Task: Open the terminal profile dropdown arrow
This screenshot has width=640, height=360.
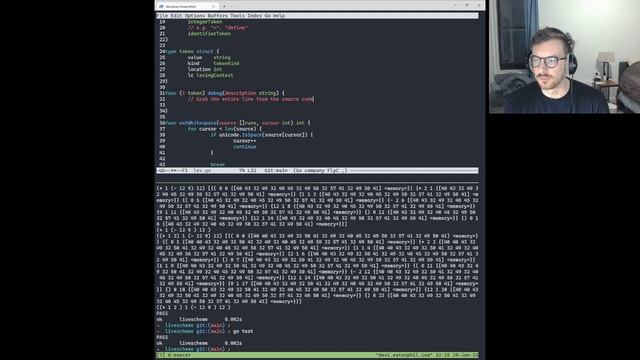Action: (232, 6)
